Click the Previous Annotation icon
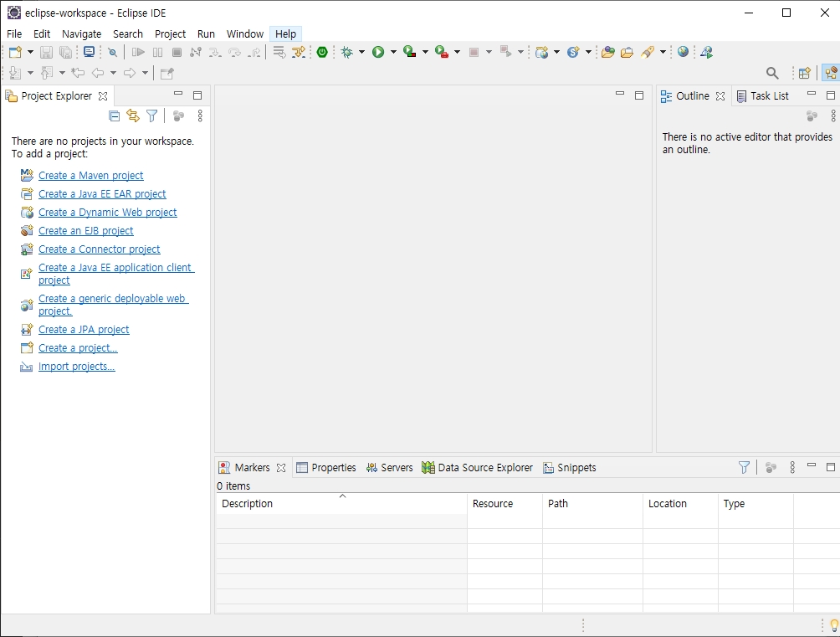 point(47,73)
